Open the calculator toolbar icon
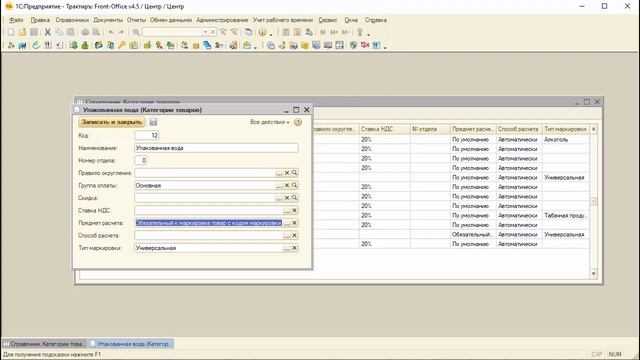Viewport: 640px width, 360px height. tap(286, 32)
